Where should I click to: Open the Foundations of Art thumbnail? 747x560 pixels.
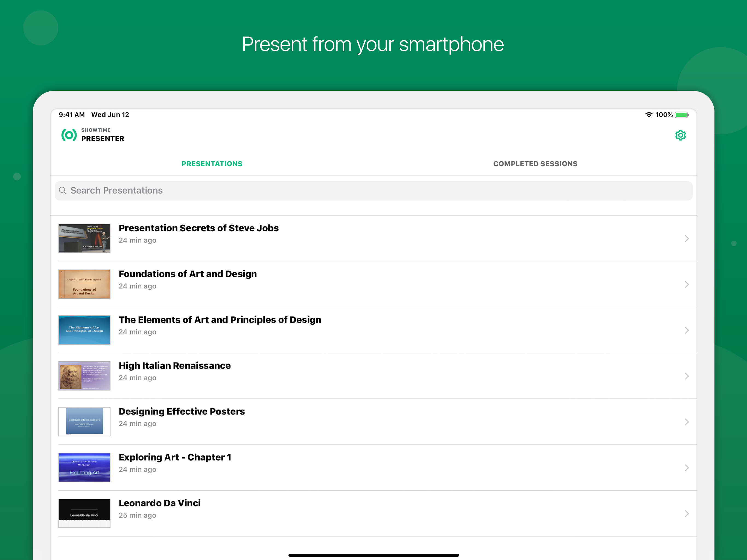pos(84,284)
